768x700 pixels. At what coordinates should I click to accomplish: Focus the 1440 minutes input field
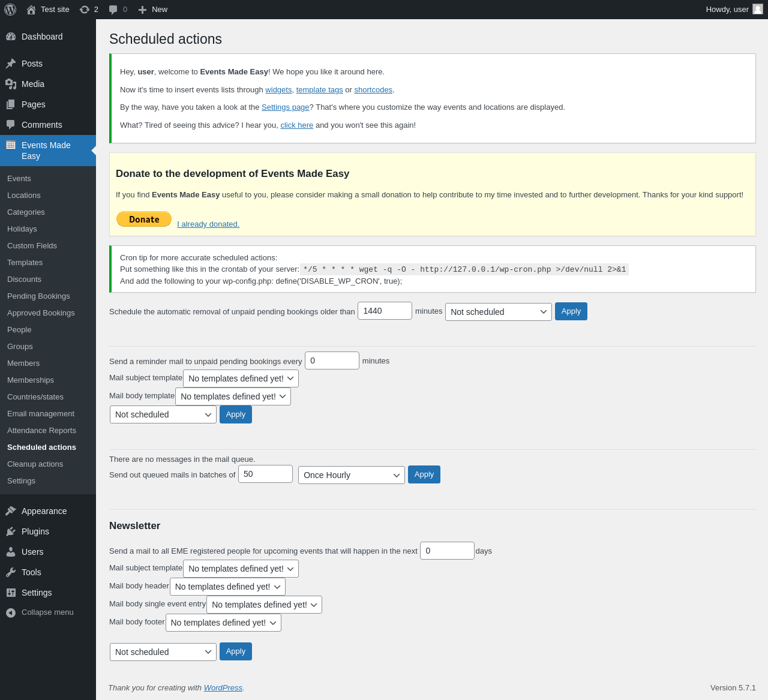pyautogui.click(x=385, y=311)
